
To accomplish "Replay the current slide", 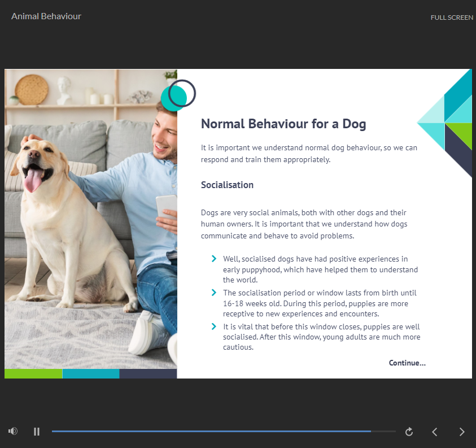I will (x=409, y=432).
